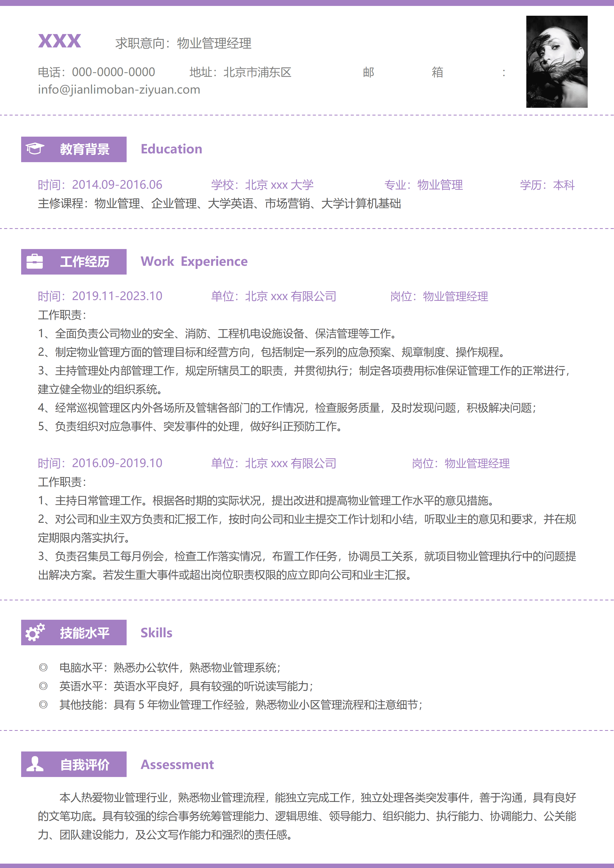Viewport: 614px width, 868px height.
Task: Select the 技能水平 purple label
Action: pyautogui.click(x=85, y=632)
